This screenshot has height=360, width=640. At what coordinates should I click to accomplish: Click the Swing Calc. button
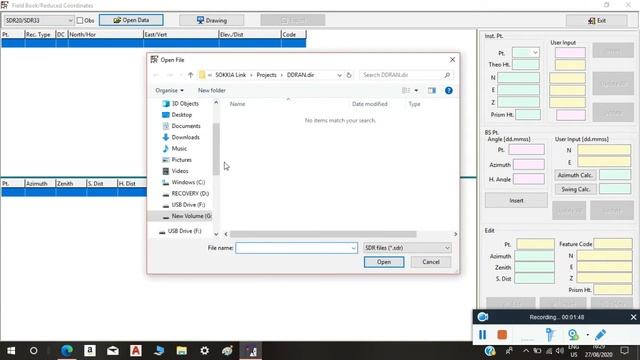[575, 189]
